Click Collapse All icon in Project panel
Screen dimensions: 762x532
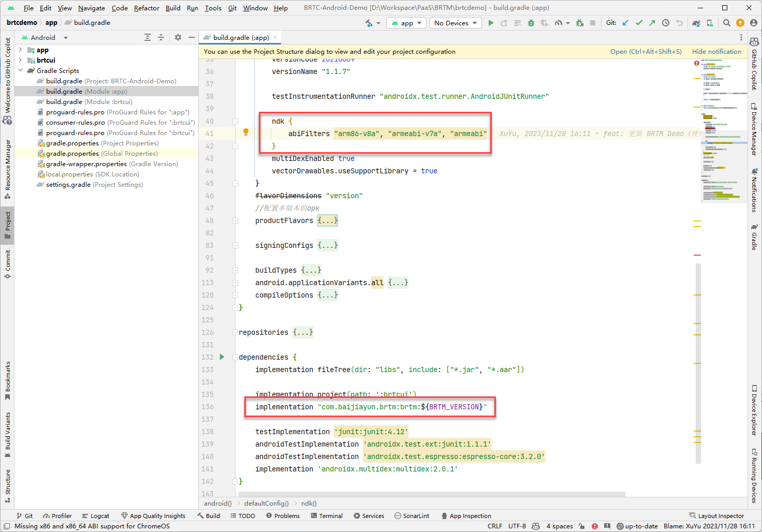coord(161,37)
